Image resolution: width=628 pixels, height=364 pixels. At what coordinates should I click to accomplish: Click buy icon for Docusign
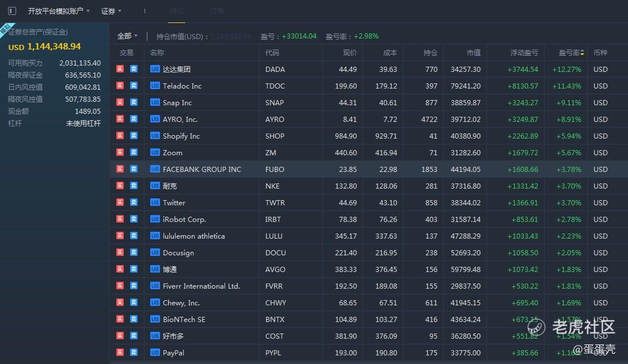click(120, 252)
